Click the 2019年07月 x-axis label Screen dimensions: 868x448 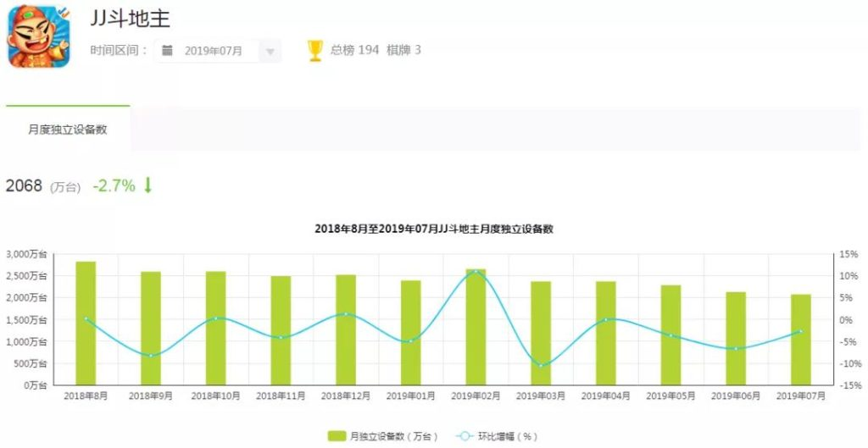(800, 396)
